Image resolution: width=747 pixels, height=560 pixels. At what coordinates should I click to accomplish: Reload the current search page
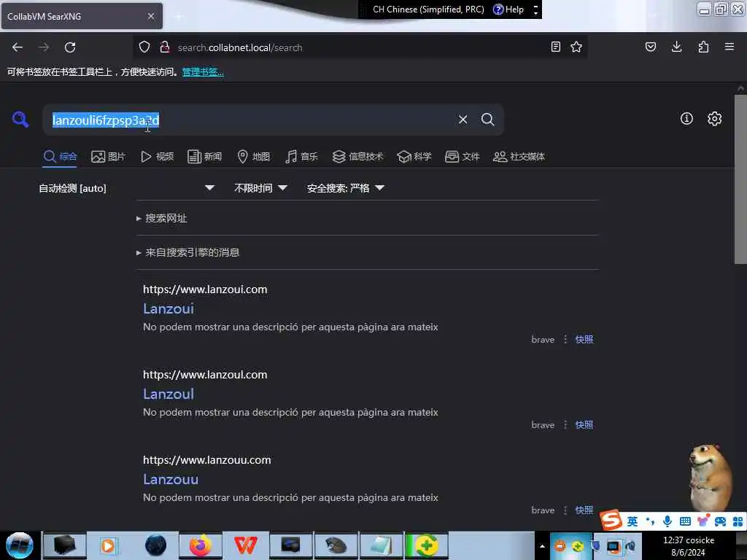(70, 47)
